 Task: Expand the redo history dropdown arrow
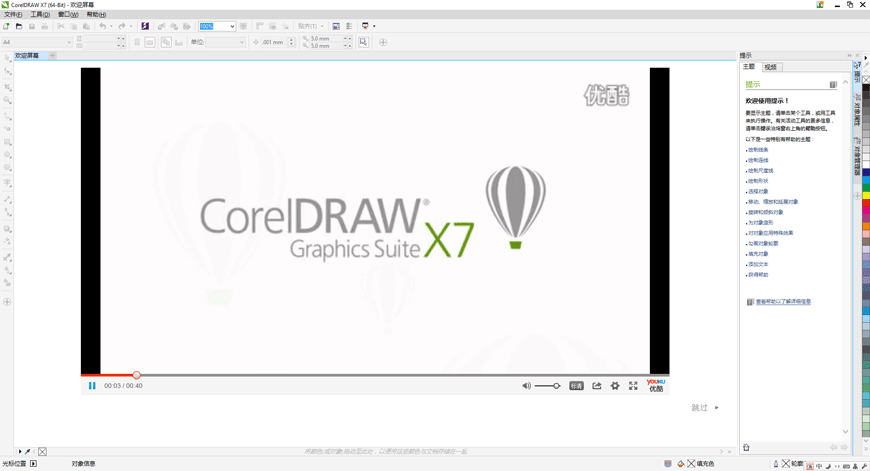131,26
